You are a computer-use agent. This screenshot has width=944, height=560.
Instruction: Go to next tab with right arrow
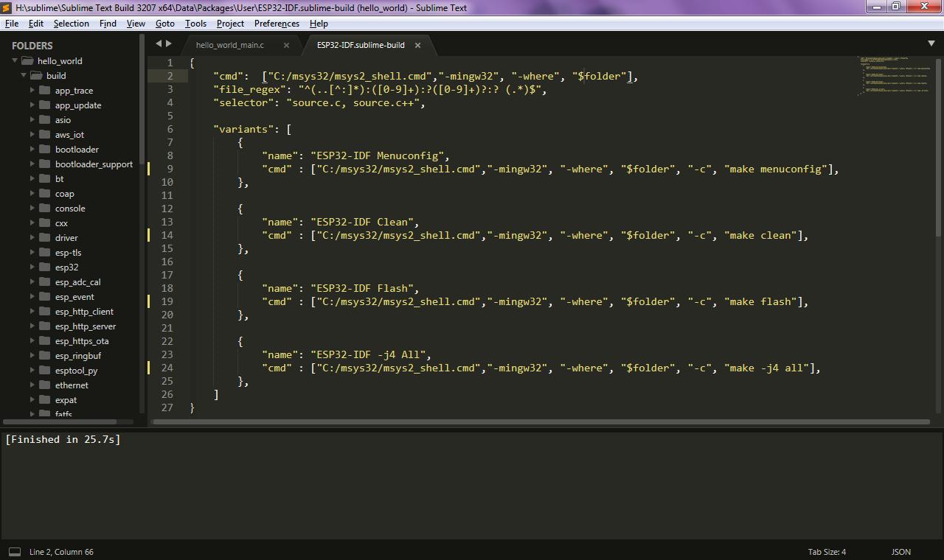click(169, 44)
